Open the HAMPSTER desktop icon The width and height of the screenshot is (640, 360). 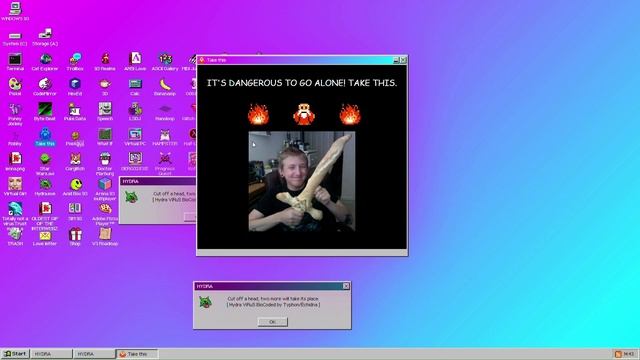[x=165, y=138]
